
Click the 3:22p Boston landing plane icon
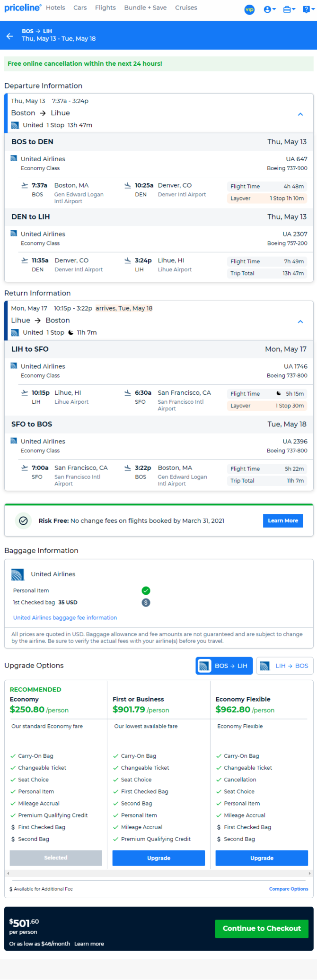click(127, 468)
